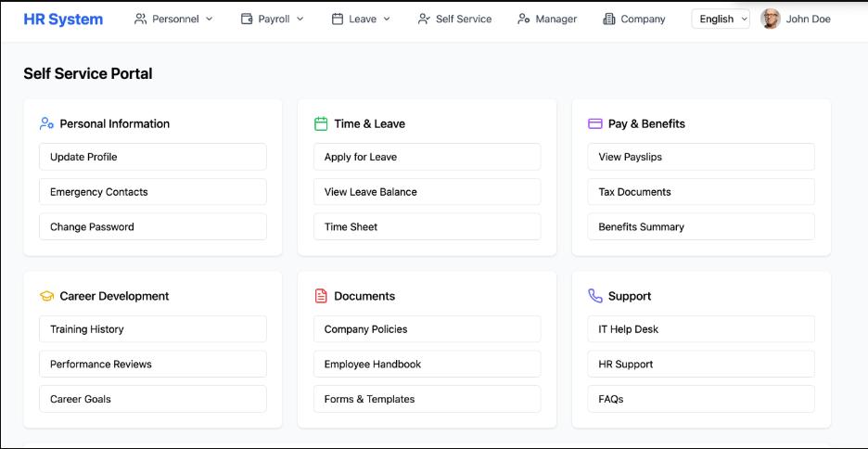Open Benefits Summary
The height and width of the screenshot is (449, 868).
coord(701,226)
